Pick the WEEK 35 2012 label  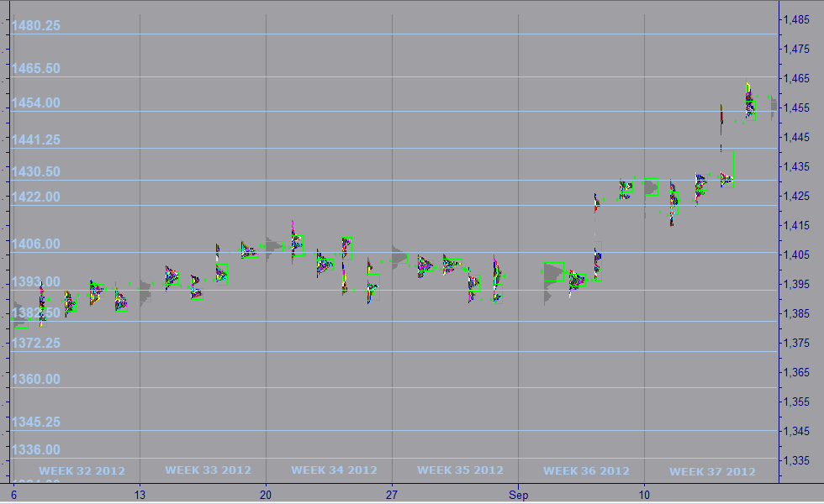(x=460, y=470)
